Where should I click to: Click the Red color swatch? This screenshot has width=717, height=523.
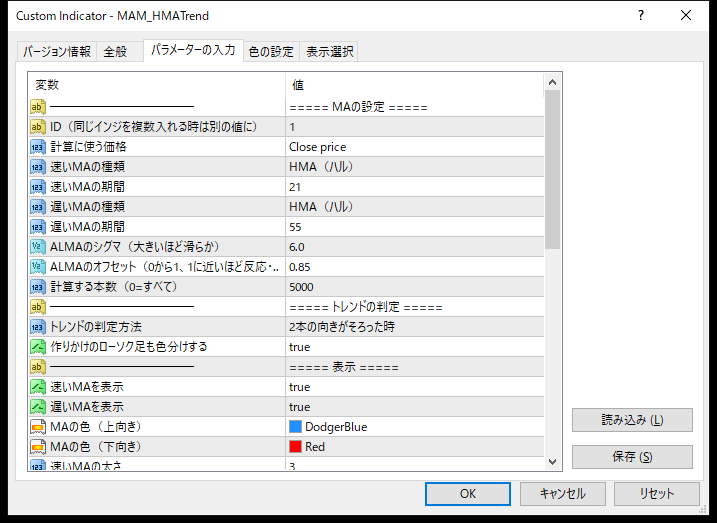click(x=295, y=447)
